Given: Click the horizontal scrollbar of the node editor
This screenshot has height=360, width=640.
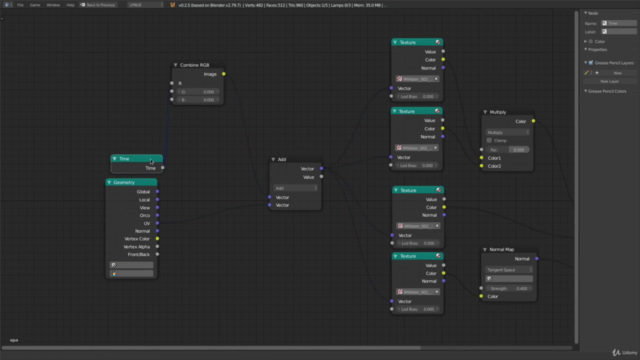Looking at the screenshot, I should click(211, 348).
